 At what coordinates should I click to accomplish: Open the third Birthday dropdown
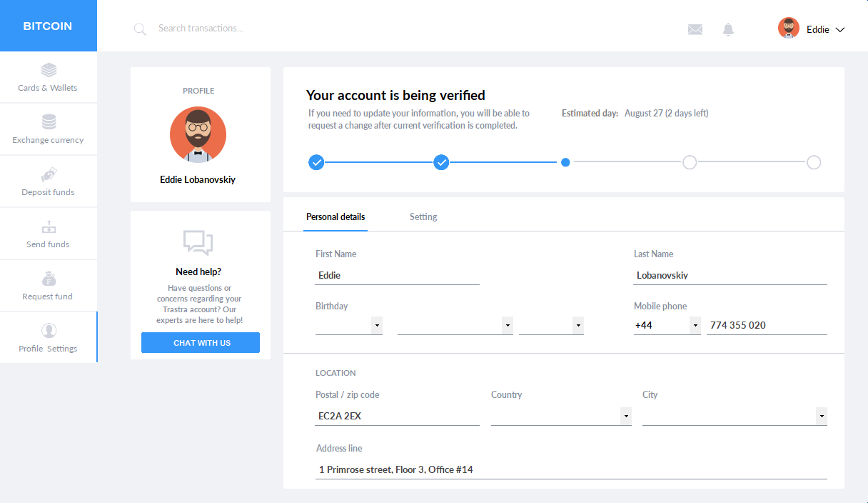[x=552, y=326]
